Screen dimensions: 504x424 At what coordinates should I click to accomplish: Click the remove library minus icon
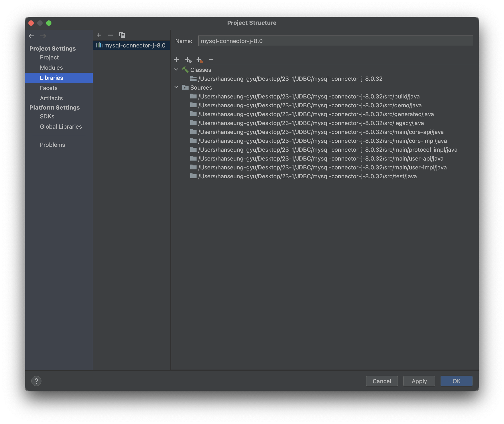(x=110, y=35)
